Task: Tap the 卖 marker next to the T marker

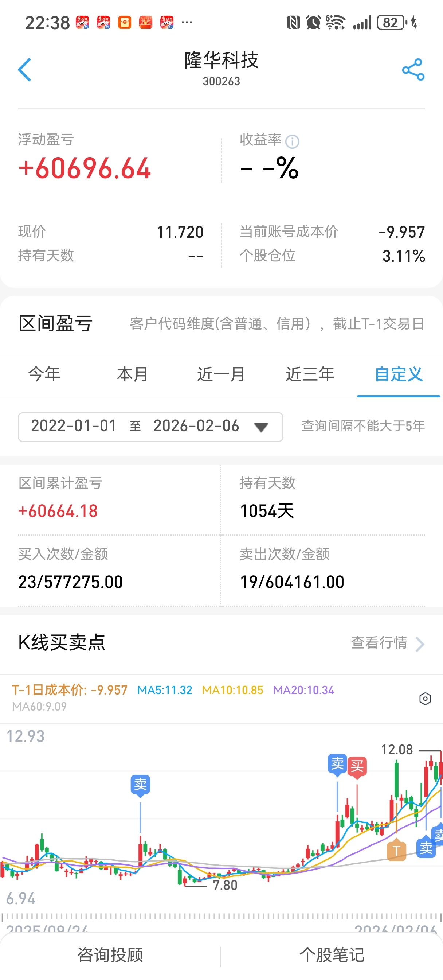Action: [x=426, y=847]
